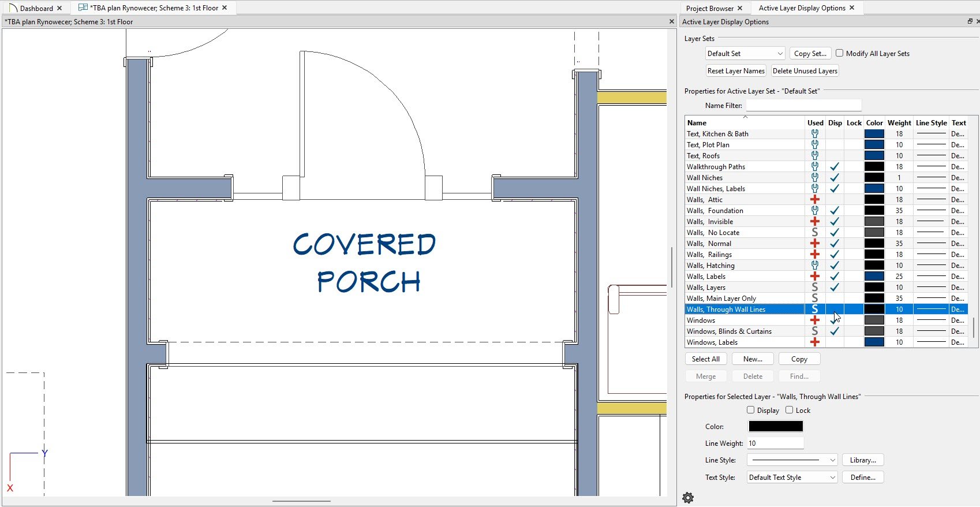Click the S icon for Walls, No Locate
The image size is (980, 507).
815,233
